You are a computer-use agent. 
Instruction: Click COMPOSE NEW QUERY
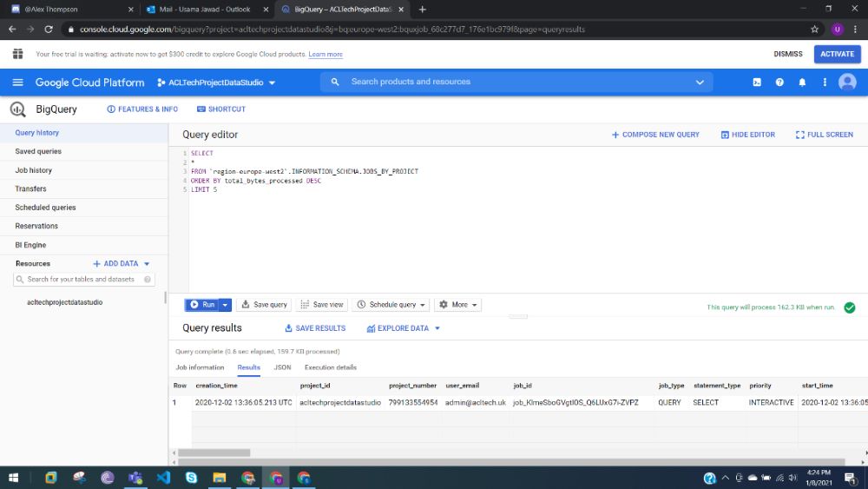click(655, 135)
